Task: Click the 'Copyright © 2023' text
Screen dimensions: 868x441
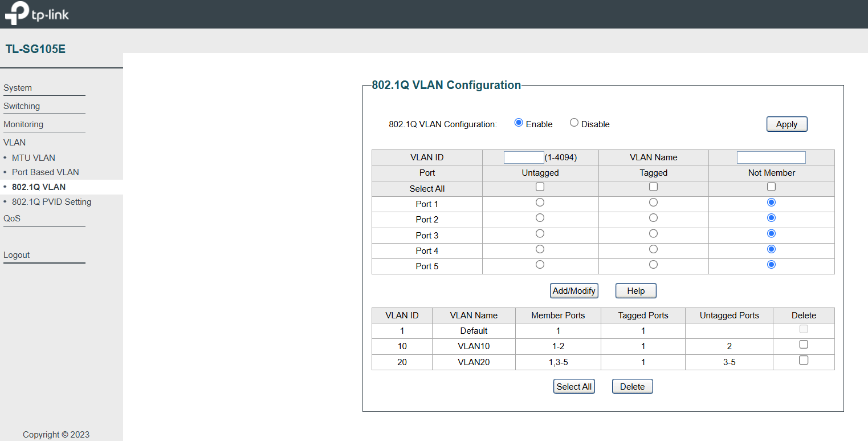Action: click(x=56, y=435)
